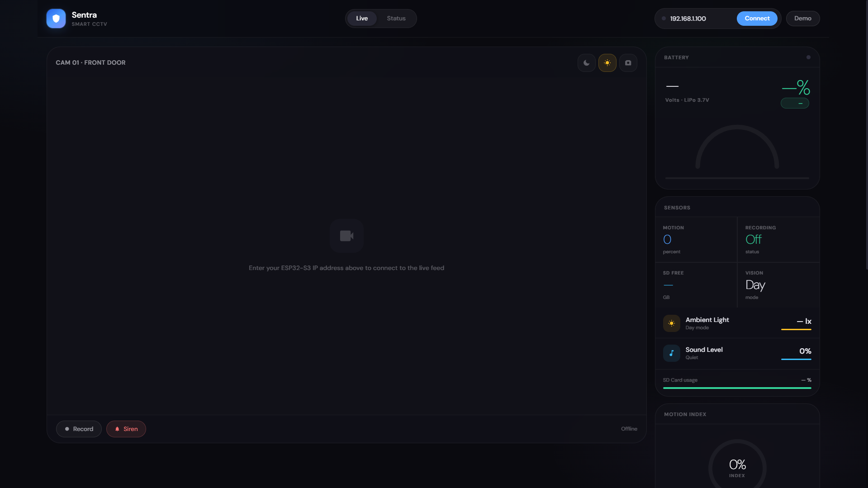
Task: Click the Sound Level label
Action: pos(704,350)
